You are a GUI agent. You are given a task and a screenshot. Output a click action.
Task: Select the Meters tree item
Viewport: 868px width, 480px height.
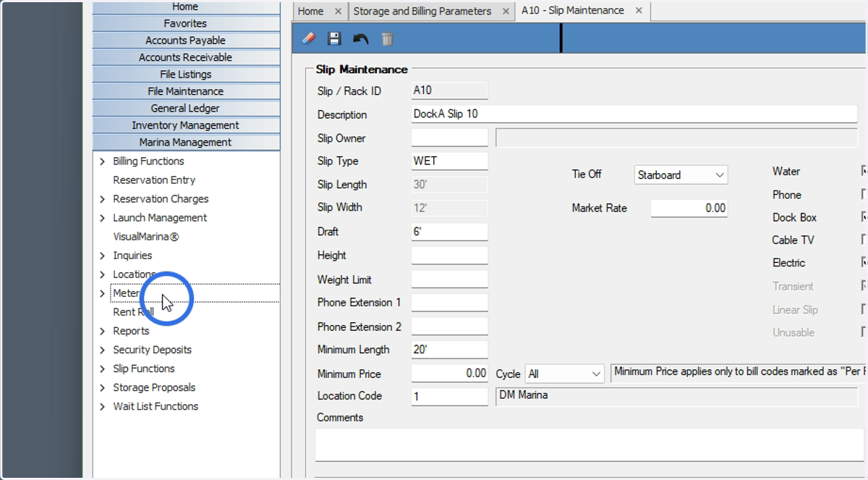click(129, 293)
